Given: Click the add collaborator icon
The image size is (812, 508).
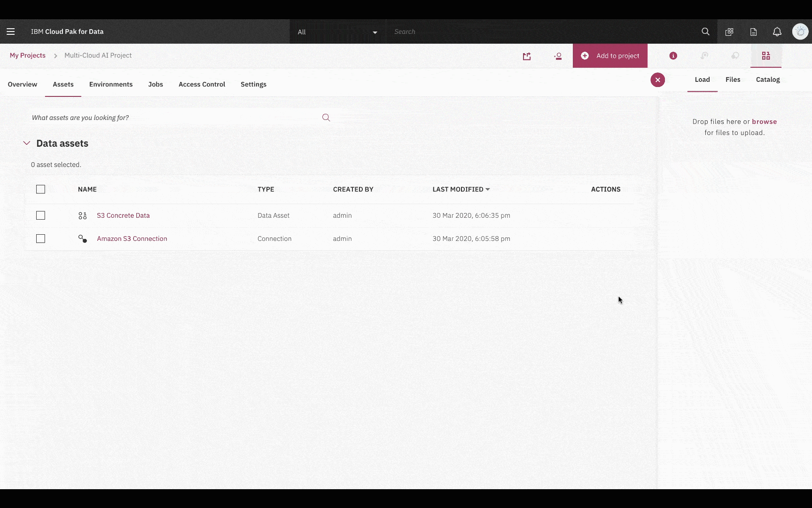Looking at the screenshot, I should [558, 56].
